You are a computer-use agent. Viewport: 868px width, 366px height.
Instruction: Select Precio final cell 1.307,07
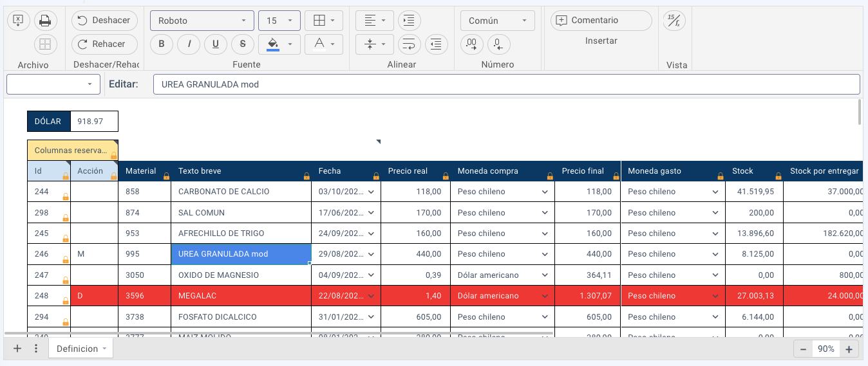587,296
